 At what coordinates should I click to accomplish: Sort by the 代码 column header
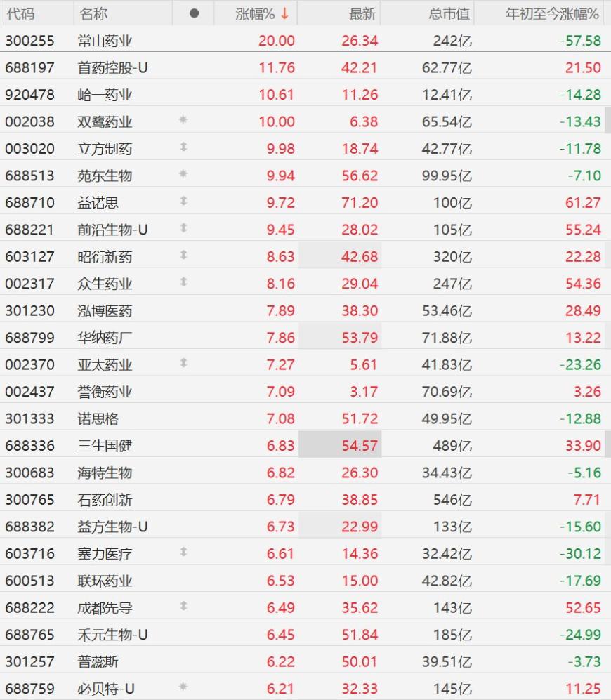coord(20,14)
